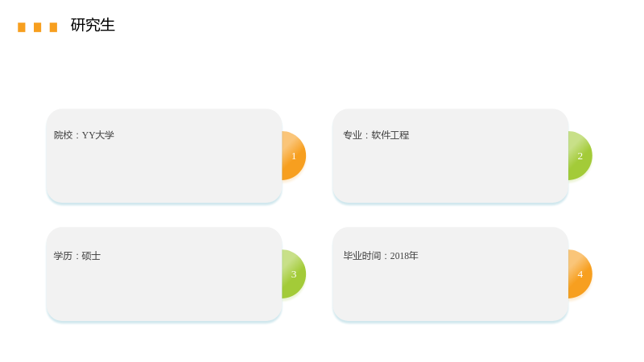Click empty area of the 学历 card
644x362 pixels.
pyautogui.click(x=164, y=291)
